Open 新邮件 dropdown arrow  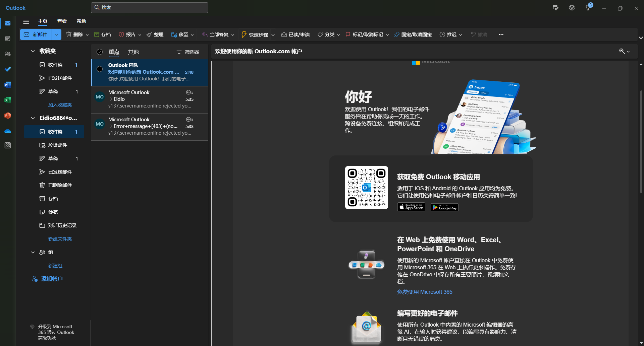coord(57,34)
